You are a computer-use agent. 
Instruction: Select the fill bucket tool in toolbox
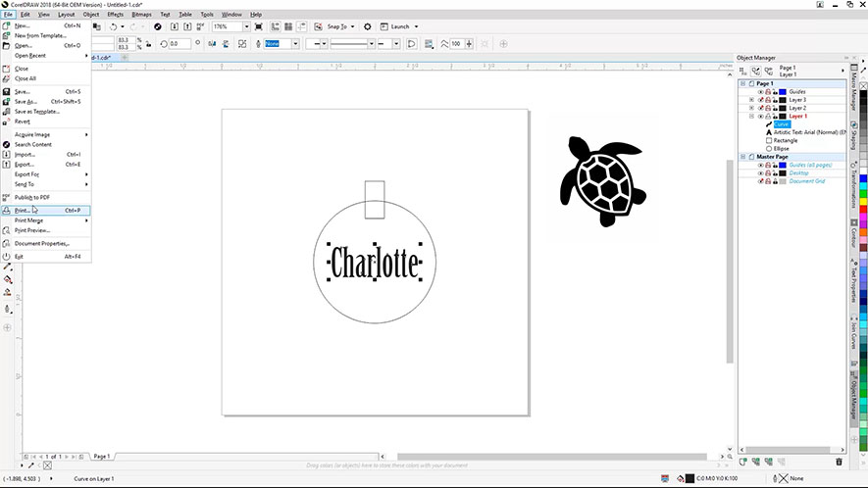click(7, 279)
